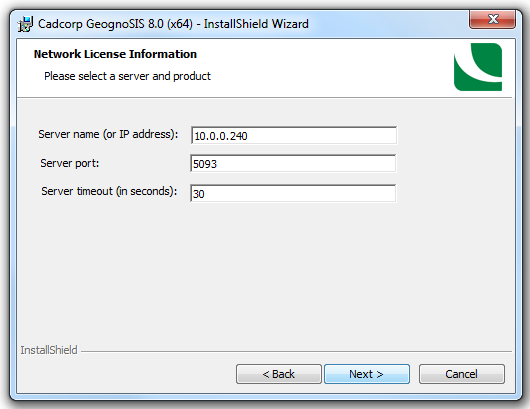Click the Server port label
The height and width of the screenshot is (409, 530).
click(x=70, y=163)
